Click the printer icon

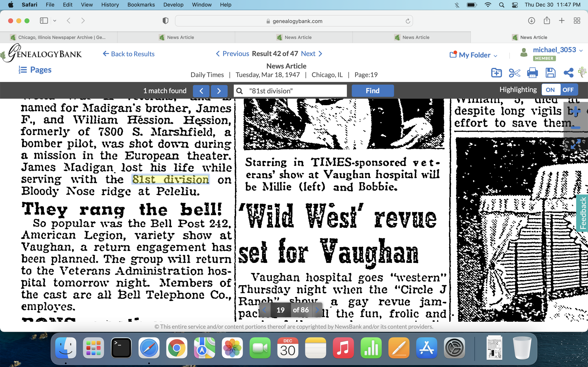point(532,73)
